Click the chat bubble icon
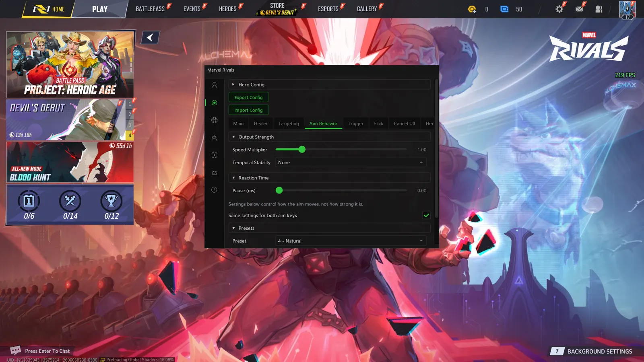The height and width of the screenshot is (362, 644). [15, 350]
